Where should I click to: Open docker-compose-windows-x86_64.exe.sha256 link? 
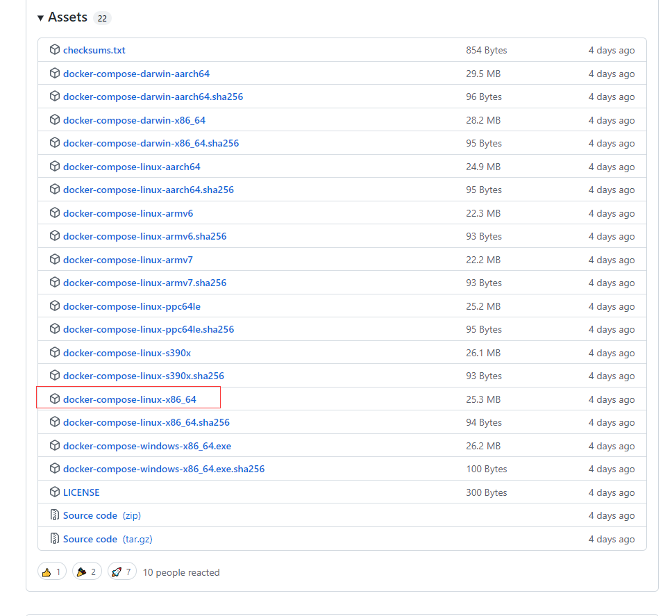coord(164,469)
